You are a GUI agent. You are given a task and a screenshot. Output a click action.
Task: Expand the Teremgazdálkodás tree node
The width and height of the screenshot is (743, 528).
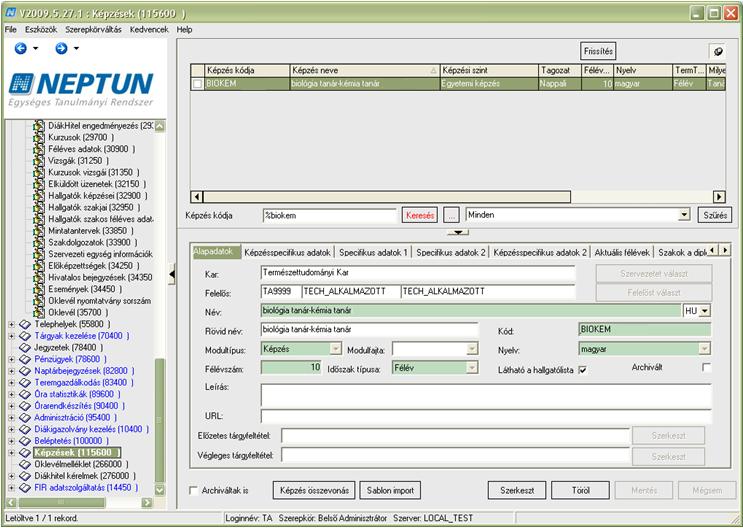(11, 382)
